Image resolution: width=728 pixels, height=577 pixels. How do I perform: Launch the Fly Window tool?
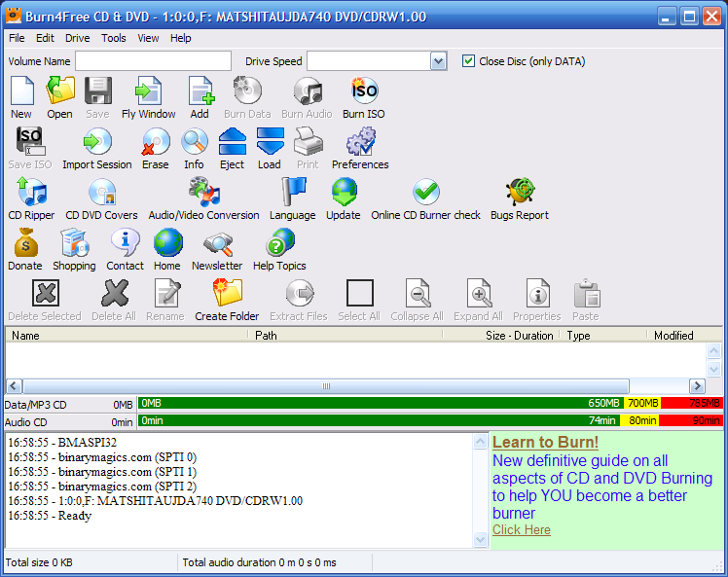point(149,91)
